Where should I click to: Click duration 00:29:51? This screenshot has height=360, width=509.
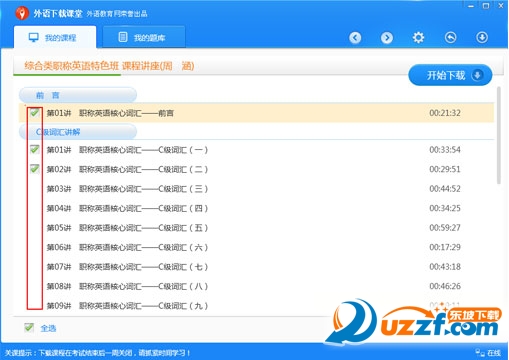click(445, 169)
